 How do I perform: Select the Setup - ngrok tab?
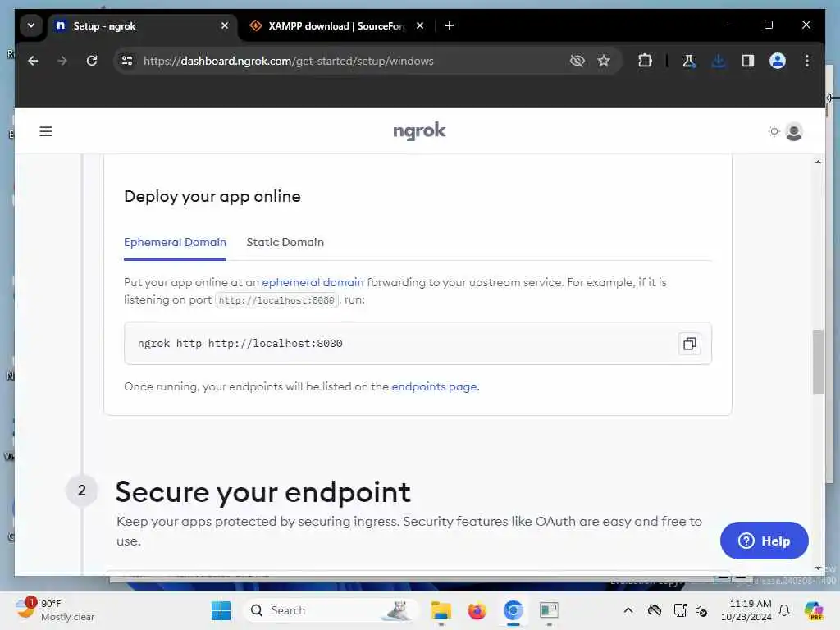click(x=142, y=25)
